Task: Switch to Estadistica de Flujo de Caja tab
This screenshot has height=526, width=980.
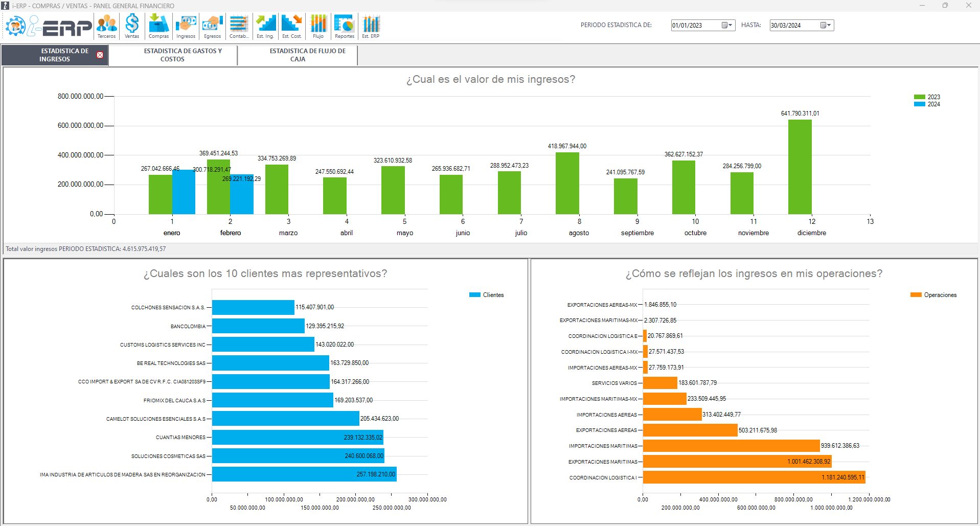Action: (298, 55)
